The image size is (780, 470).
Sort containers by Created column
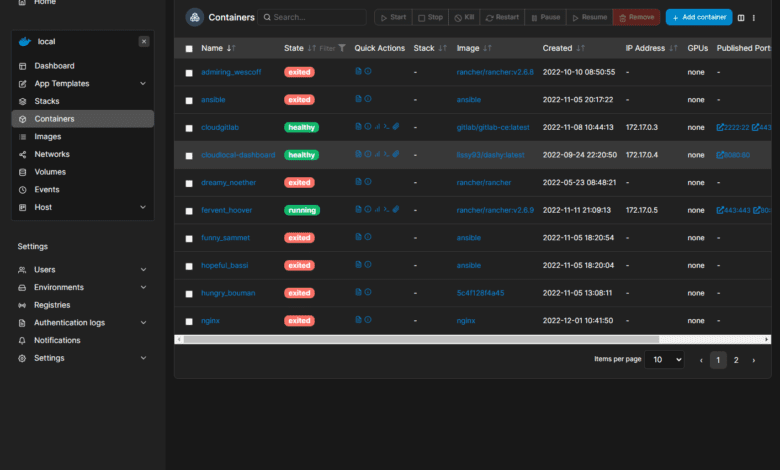tap(563, 48)
